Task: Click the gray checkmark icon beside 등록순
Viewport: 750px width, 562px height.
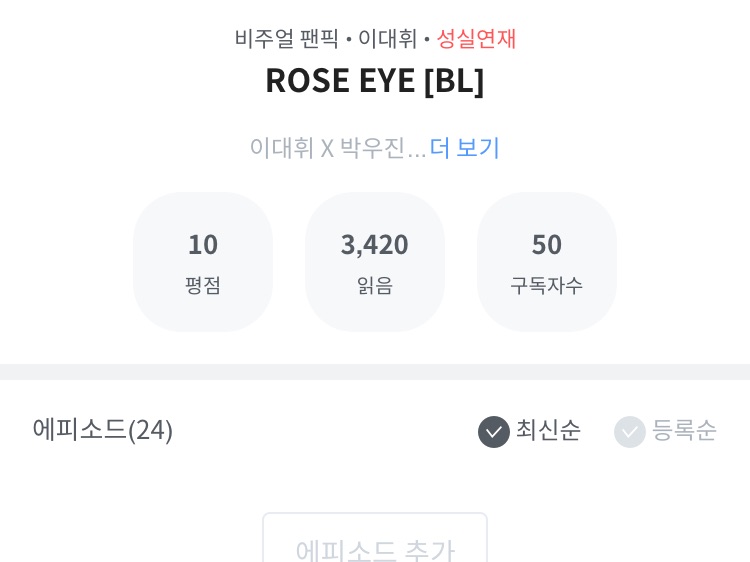Action: point(630,431)
